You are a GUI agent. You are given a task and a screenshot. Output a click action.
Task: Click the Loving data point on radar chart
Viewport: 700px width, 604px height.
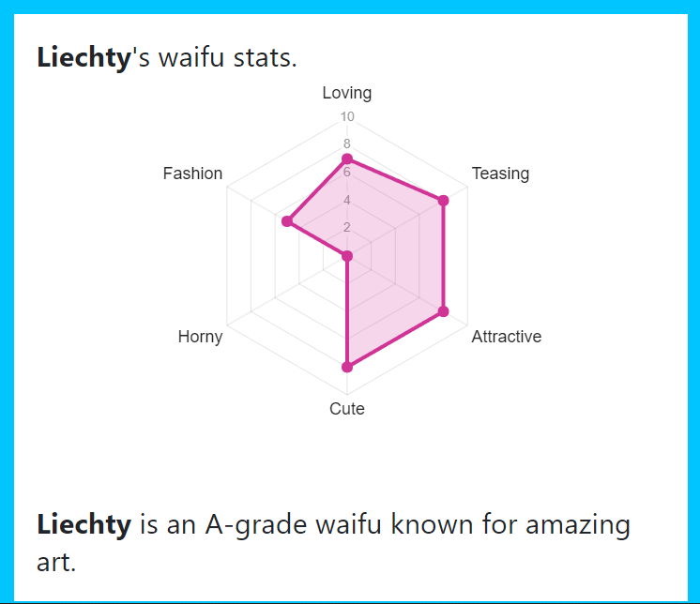click(347, 159)
